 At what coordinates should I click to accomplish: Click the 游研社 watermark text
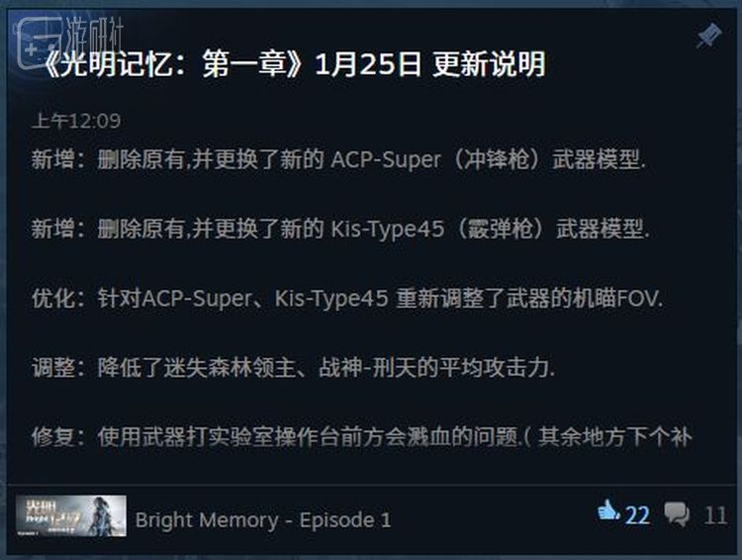[94, 34]
